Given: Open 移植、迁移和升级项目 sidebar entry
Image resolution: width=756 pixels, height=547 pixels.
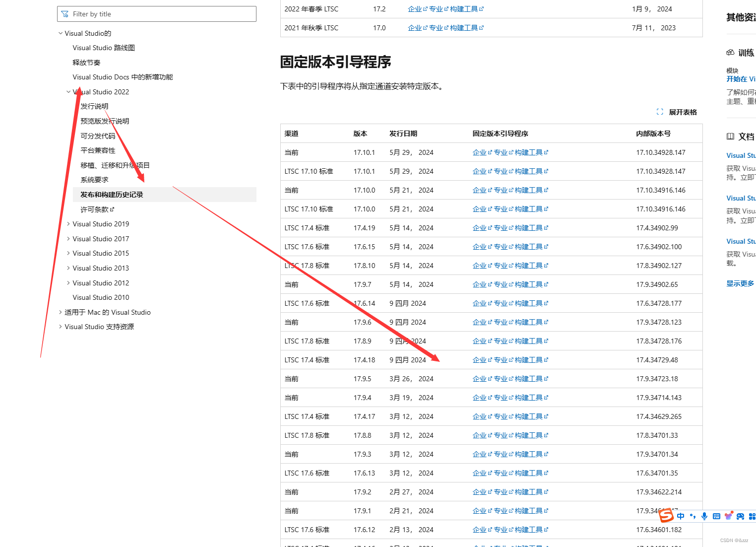Looking at the screenshot, I should 115,165.
